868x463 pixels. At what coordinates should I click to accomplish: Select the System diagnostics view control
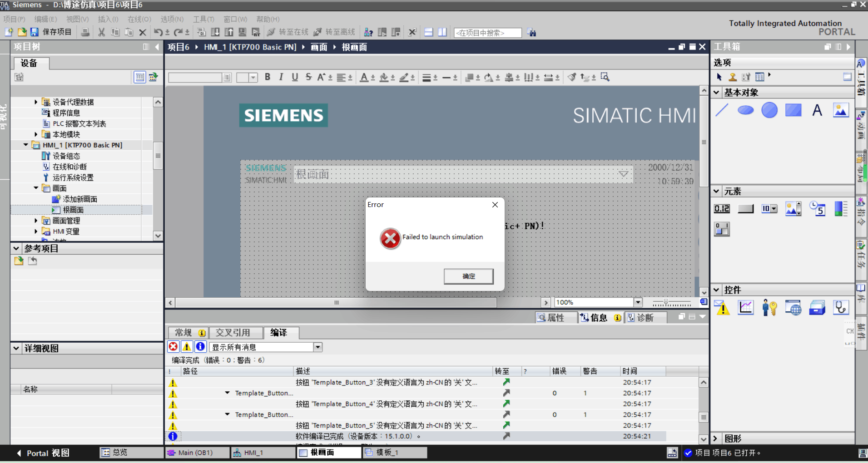click(841, 308)
